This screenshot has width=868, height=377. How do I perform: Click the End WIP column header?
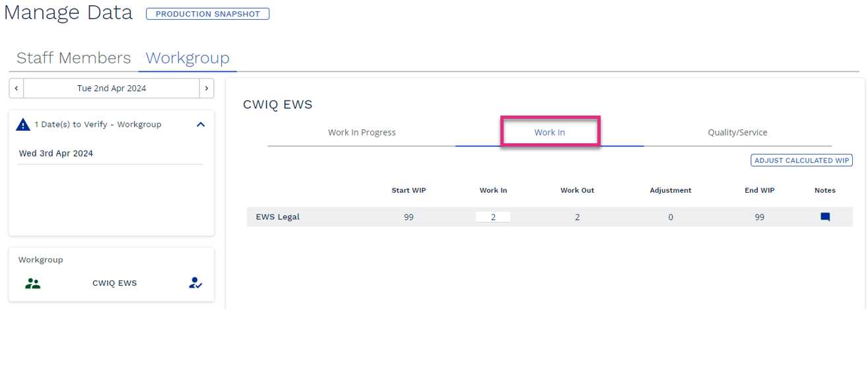click(x=760, y=190)
